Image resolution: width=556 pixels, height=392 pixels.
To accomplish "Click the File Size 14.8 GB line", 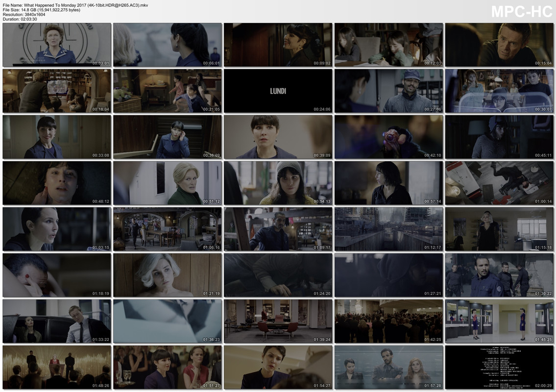I will (42, 10).
